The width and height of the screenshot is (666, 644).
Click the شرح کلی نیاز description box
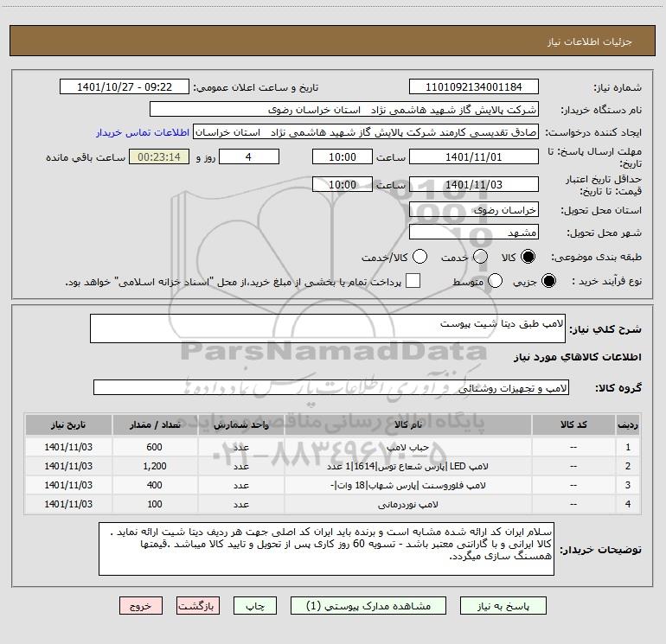[x=328, y=328]
